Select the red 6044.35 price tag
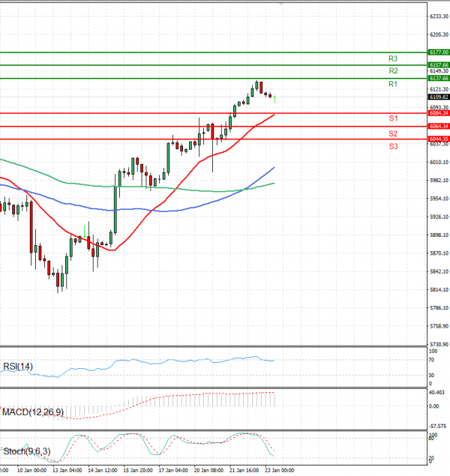450x476 pixels. pos(439,139)
